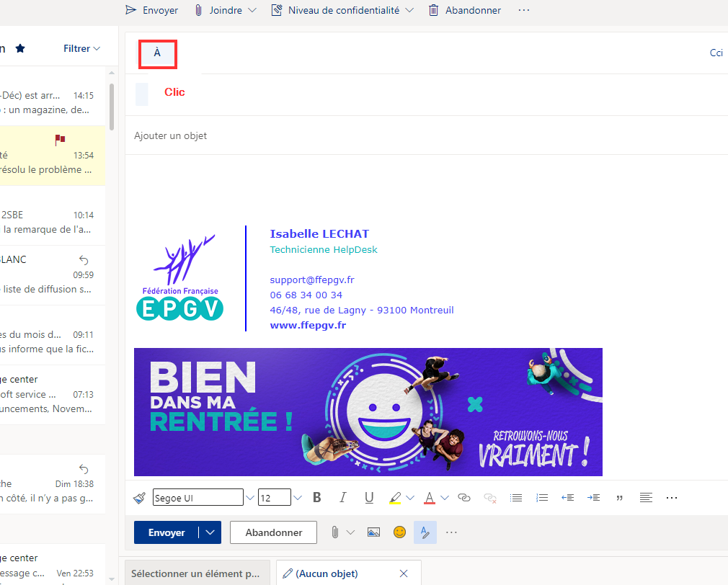728x585 pixels.
Task: Expand the font family dropdown arrow
Action: click(x=250, y=498)
